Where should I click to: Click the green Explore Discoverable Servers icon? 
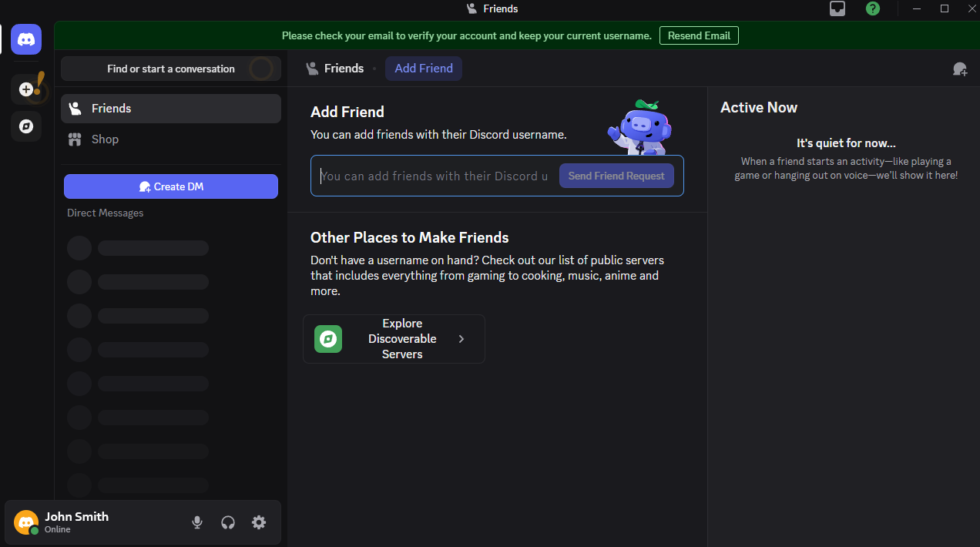328,339
